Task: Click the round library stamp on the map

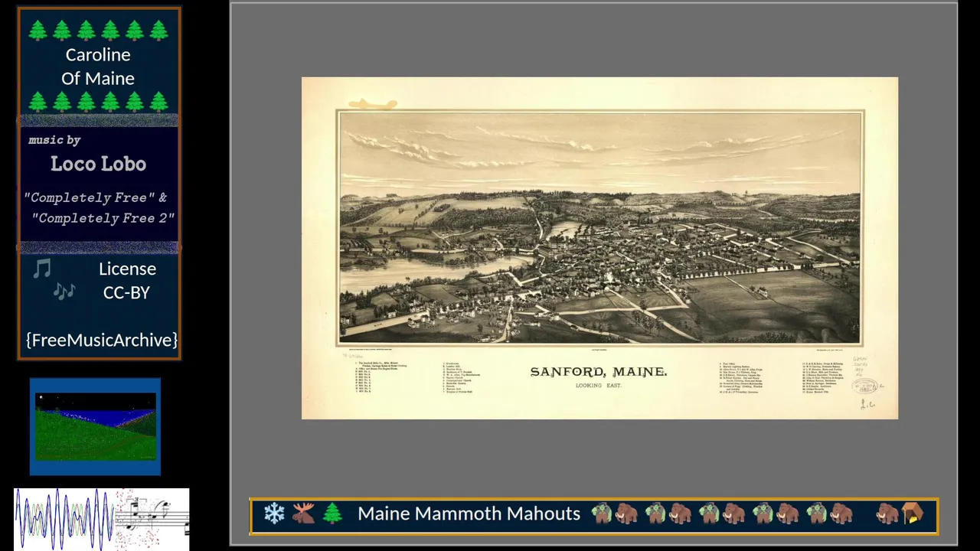Action: pyautogui.click(x=864, y=386)
